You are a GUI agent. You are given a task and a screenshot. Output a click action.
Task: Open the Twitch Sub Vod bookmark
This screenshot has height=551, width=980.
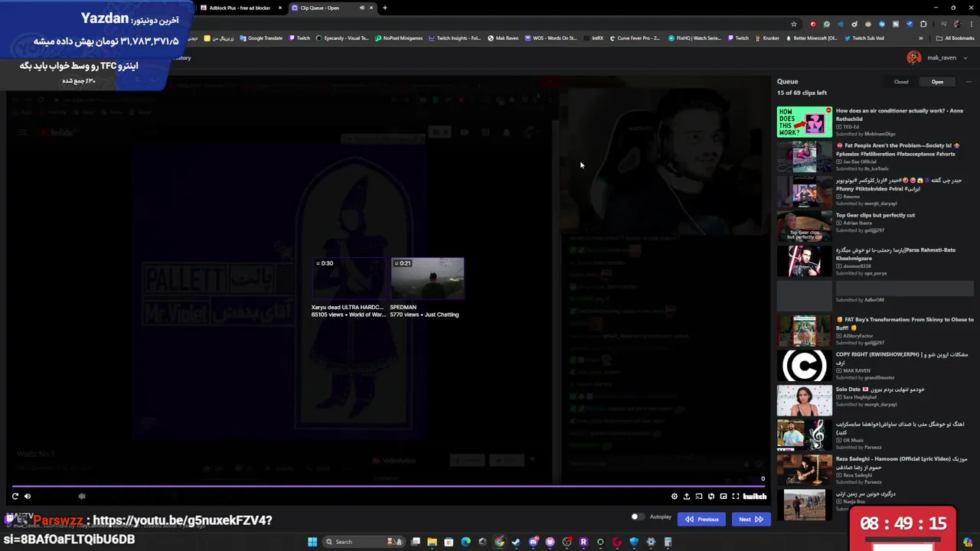coord(865,38)
